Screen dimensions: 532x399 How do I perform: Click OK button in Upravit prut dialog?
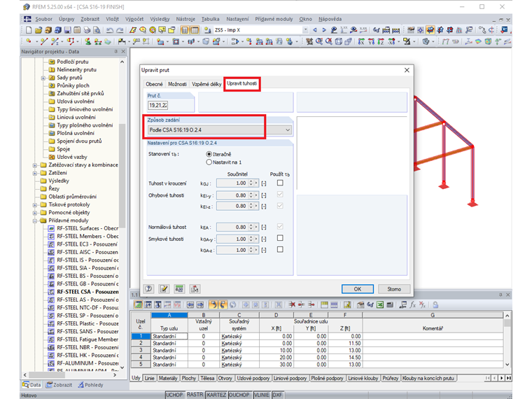358,289
